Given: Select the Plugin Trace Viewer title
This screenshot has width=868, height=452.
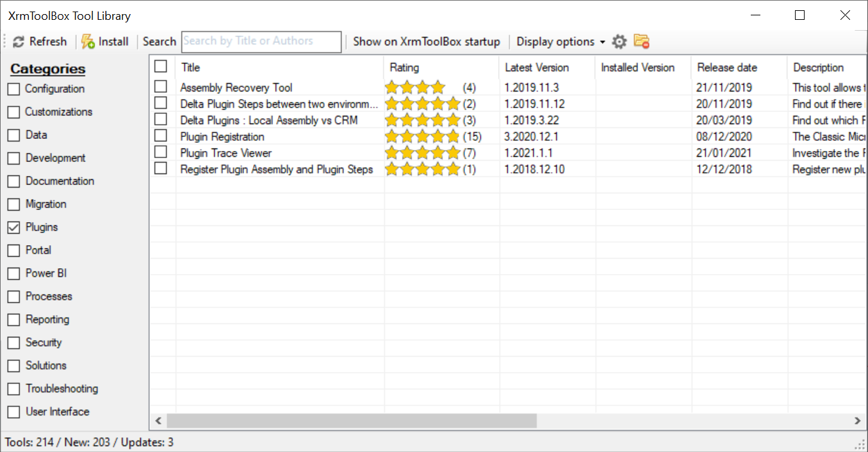Looking at the screenshot, I should (226, 153).
